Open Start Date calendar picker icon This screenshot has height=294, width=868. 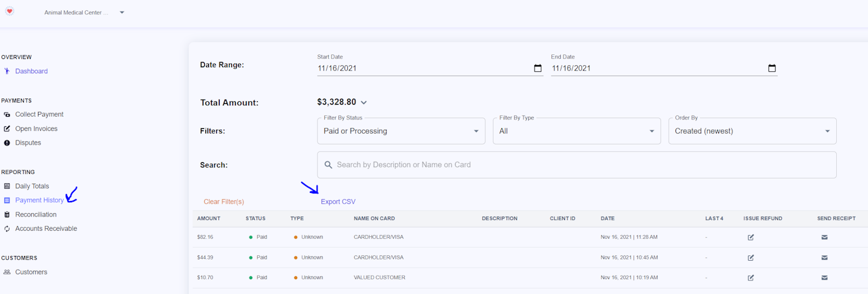point(538,69)
